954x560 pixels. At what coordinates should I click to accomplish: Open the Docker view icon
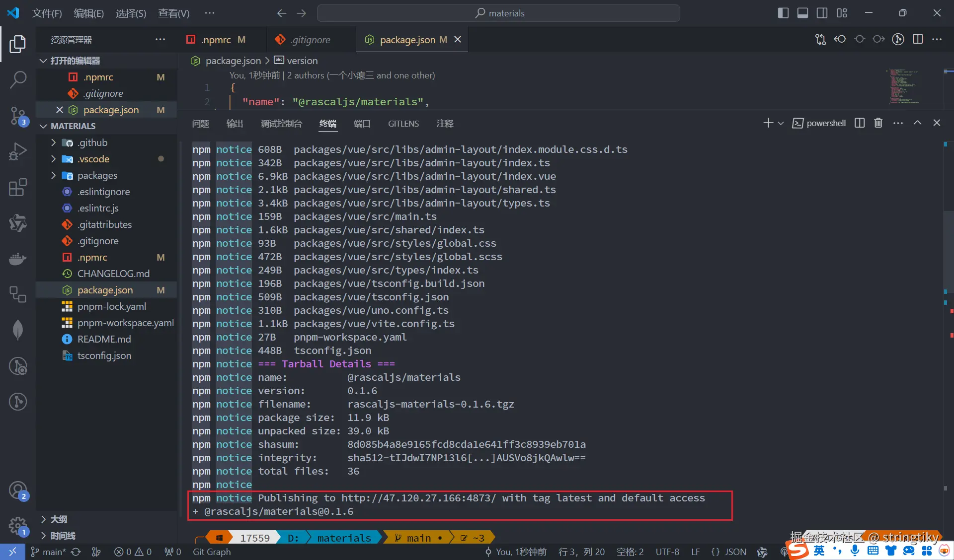click(18, 259)
